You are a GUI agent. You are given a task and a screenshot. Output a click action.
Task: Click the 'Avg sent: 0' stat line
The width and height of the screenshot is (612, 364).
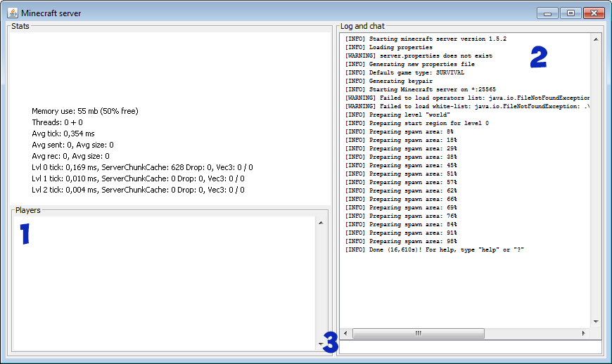point(72,145)
